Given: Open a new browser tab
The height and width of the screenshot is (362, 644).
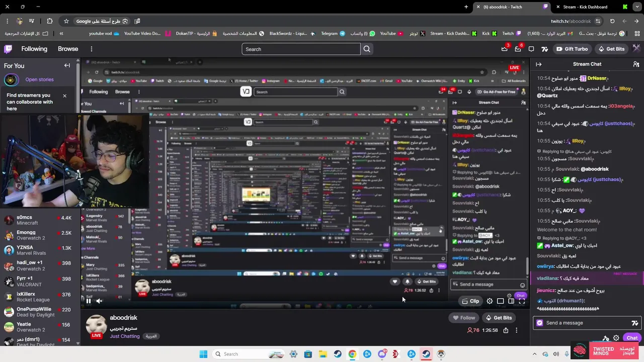Looking at the screenshot, I should 466,7.
